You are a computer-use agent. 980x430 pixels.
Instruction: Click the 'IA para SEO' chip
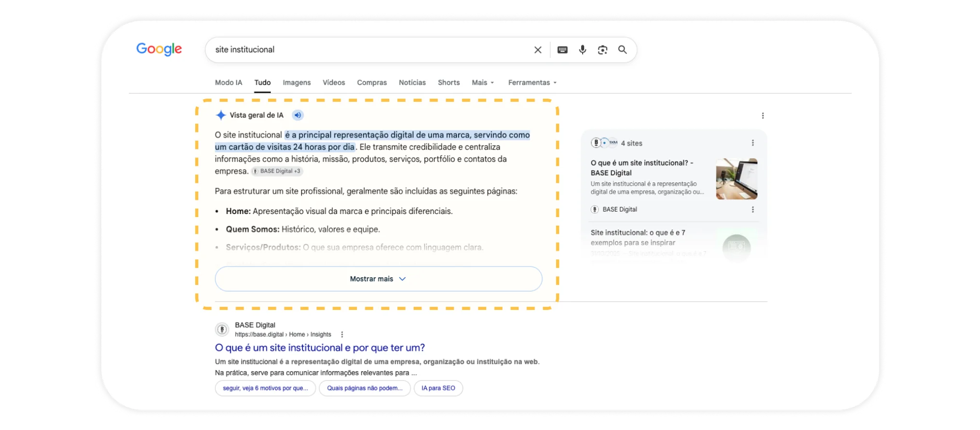pyautogui.click(x=438, y=388)
